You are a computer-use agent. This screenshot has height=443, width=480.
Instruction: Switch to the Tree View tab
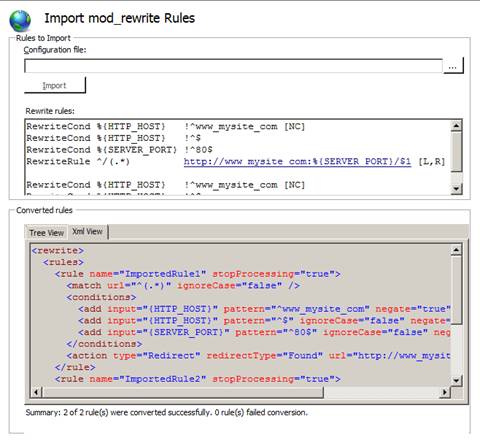point(46,233)
